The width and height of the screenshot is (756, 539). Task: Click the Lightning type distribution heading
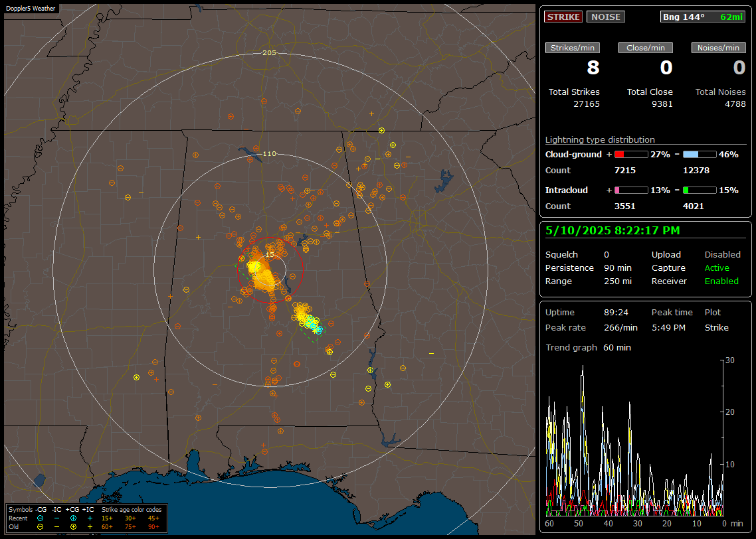point(600,139)
